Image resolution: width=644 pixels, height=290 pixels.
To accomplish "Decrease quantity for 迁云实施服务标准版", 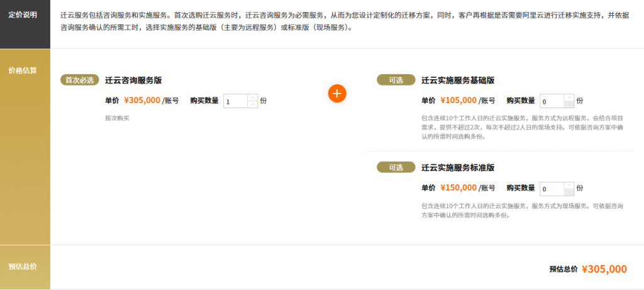I will click(x=569, y=192).
